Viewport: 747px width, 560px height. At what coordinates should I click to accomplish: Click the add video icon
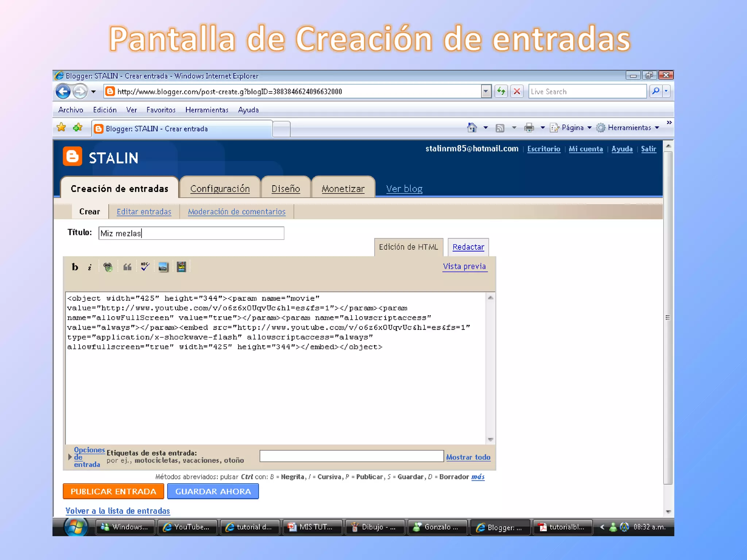181,267
